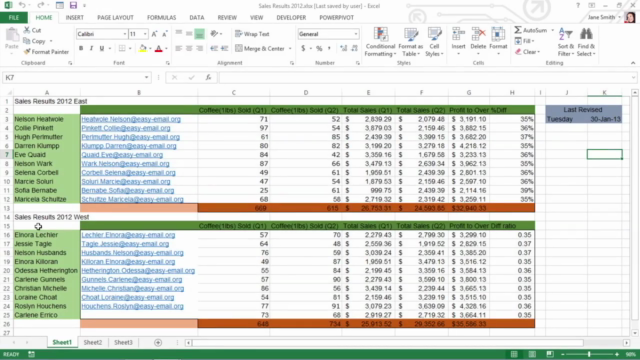This screenshot has height=360, width=640.
Task: Switch to the DATA tab
Action: (196, 18)
